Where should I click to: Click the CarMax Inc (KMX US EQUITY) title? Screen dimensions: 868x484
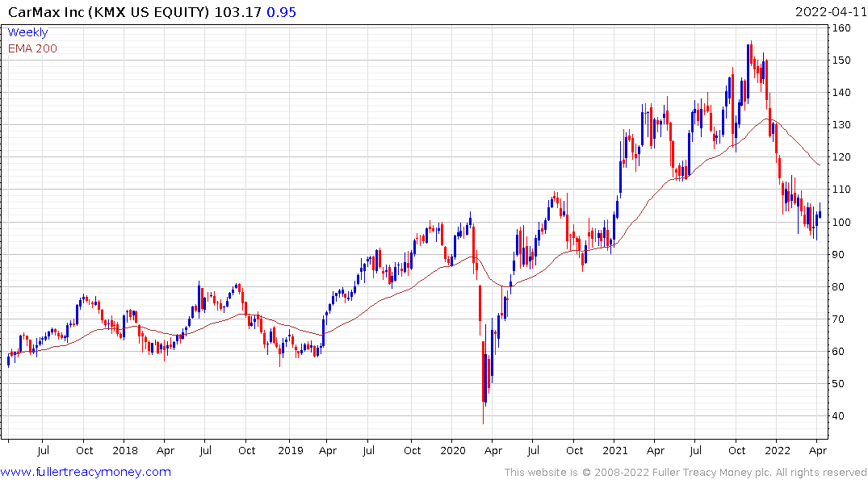click(108, 12)
